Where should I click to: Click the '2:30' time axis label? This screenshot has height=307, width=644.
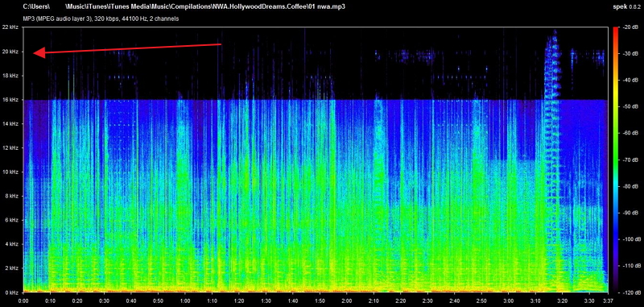click(x=428, y=300)
